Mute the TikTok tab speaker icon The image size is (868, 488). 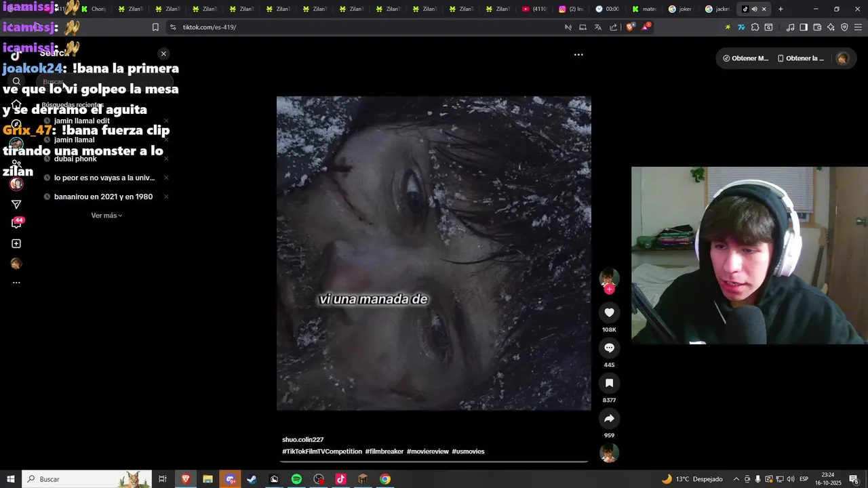pos(754,9)
